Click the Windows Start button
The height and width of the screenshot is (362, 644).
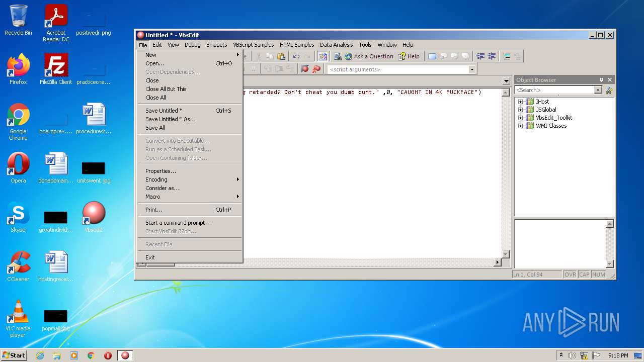[14, 355]
